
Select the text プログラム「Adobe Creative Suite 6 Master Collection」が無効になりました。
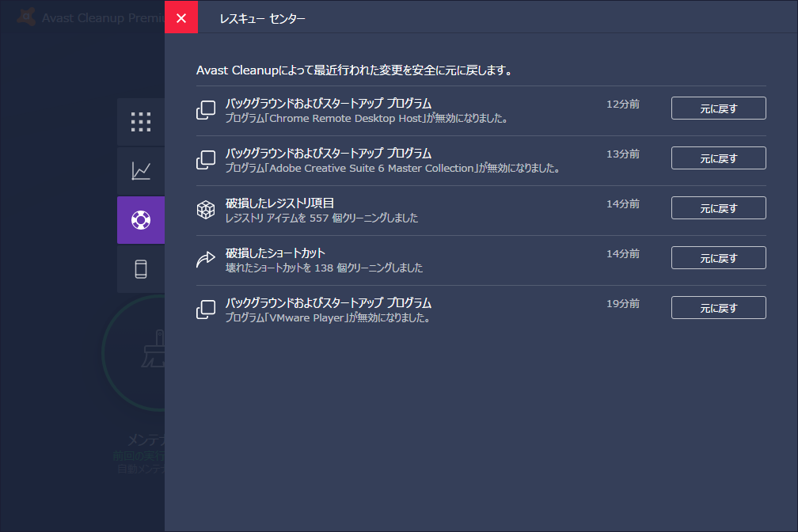click(x=393, y=169)
